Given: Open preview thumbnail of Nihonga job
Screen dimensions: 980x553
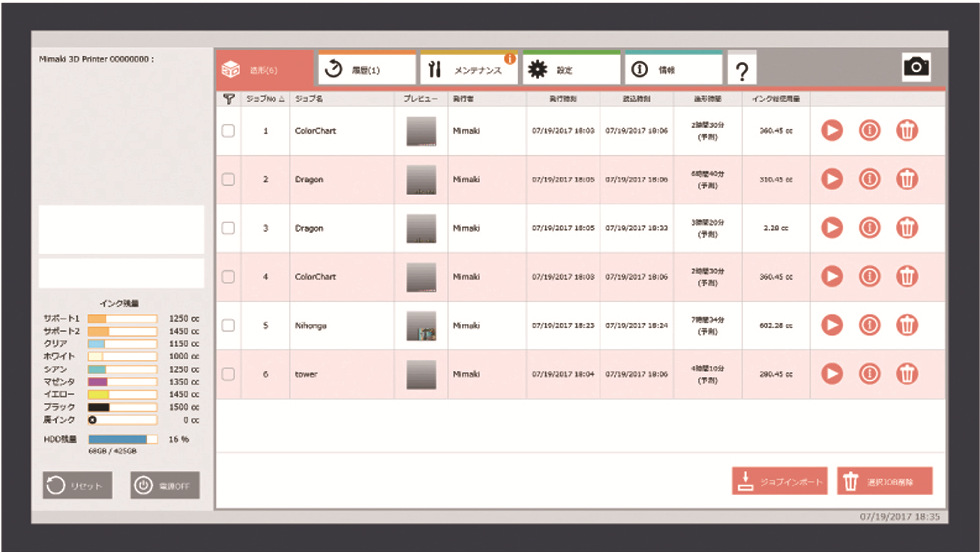Looking at the screenshot, I should click(x=421, y=326).
